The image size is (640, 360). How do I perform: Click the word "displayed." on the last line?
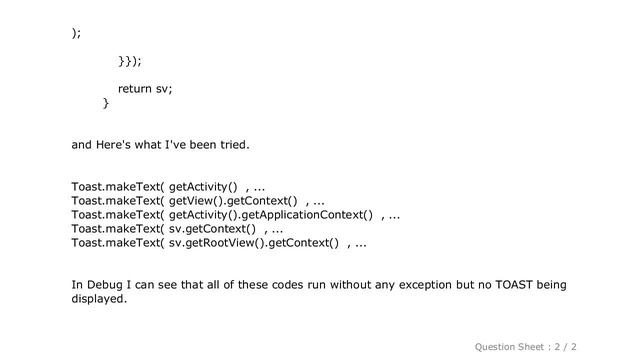(x=99, y=299)
